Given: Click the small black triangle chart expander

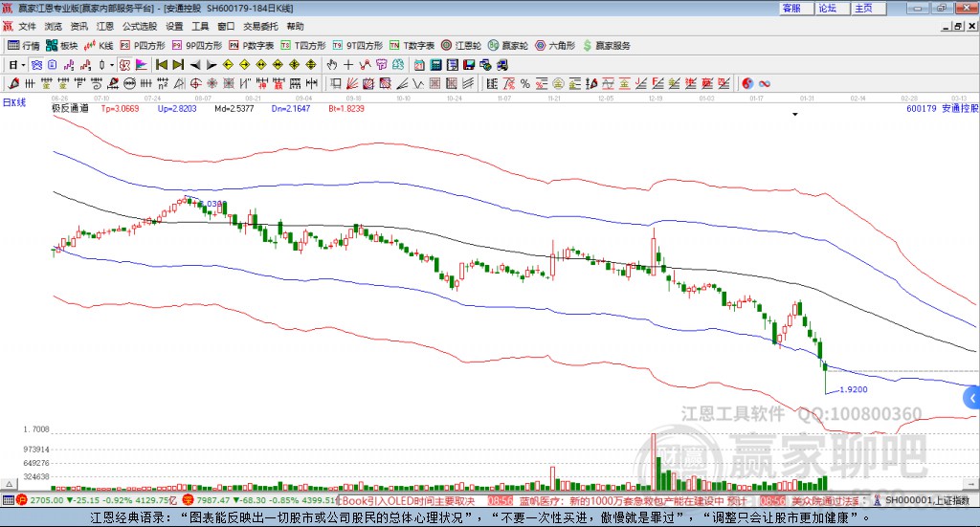Looking at the screenshot, I should click(794, 114).
